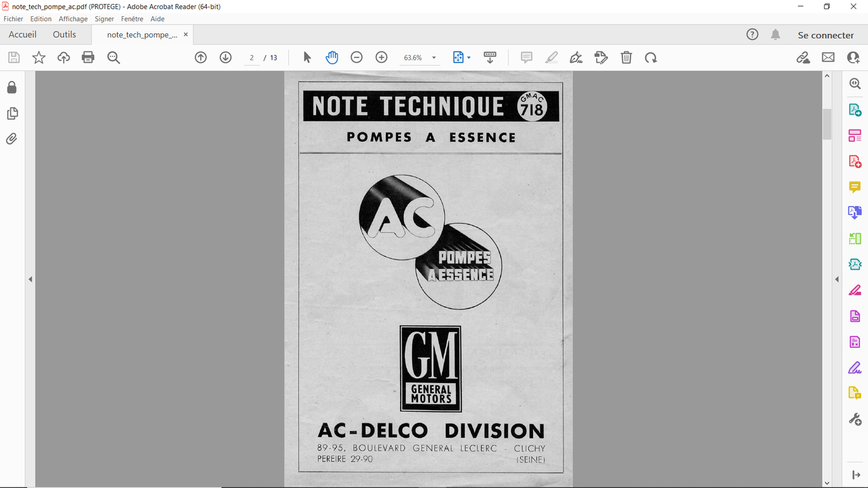
Task: Rotate the page with the circular arrow
Action: (x=651, y=58)
